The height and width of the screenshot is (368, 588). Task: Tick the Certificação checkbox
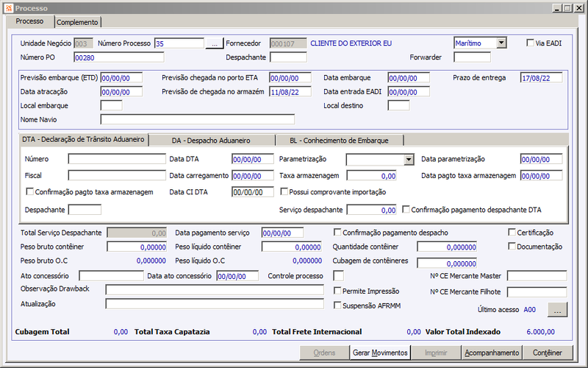(512, 232)
